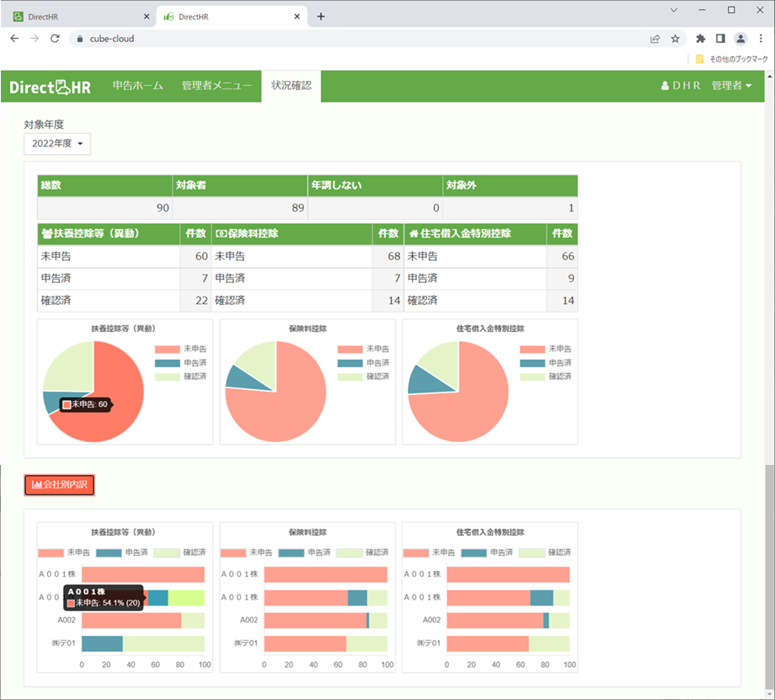Open the browser extensions puzzle icon
Viewport: 775px width, 700px height.
pyautogui.click(x=700, y=39)
